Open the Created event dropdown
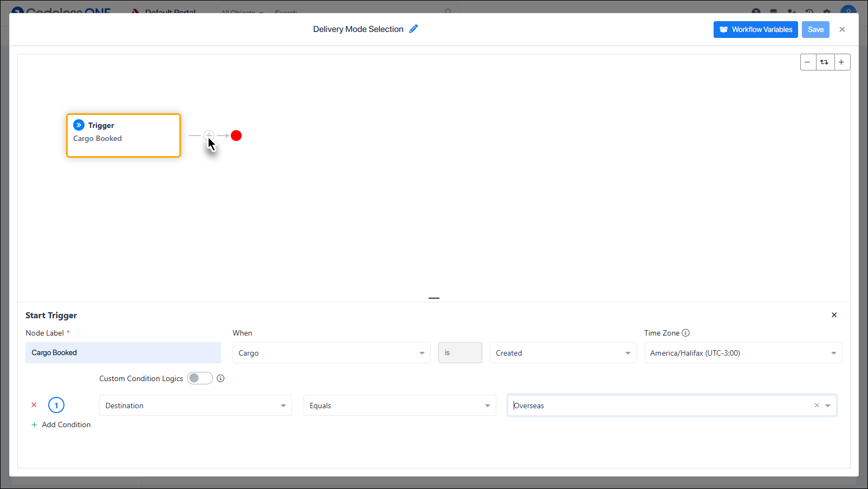The width and height of the screenshot is (868, 489). coord(563,352)
